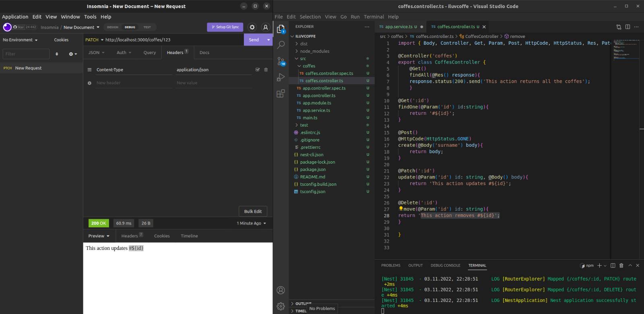This screenshot has height=314, width=644.
Task: Open VS Code Selection menu
Action: [x=310, y=17]
